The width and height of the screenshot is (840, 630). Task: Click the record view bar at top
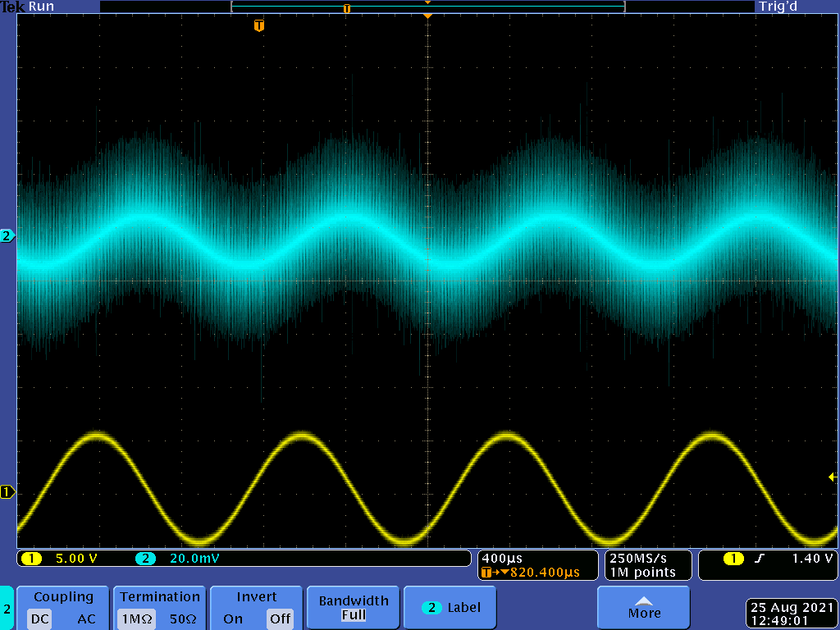(x=427, y=7)
